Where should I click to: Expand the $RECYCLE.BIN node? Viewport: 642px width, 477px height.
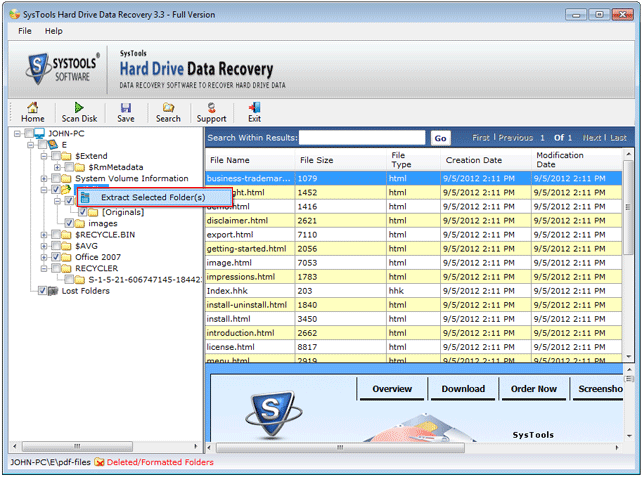click(44, 235)
